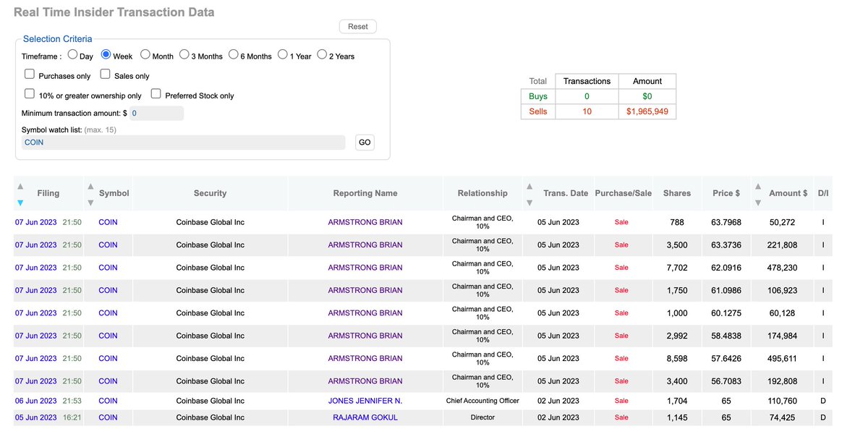This screenshot has height=442, width=868.
Task: Tick the Sales only checkbox
Action: 105,74
